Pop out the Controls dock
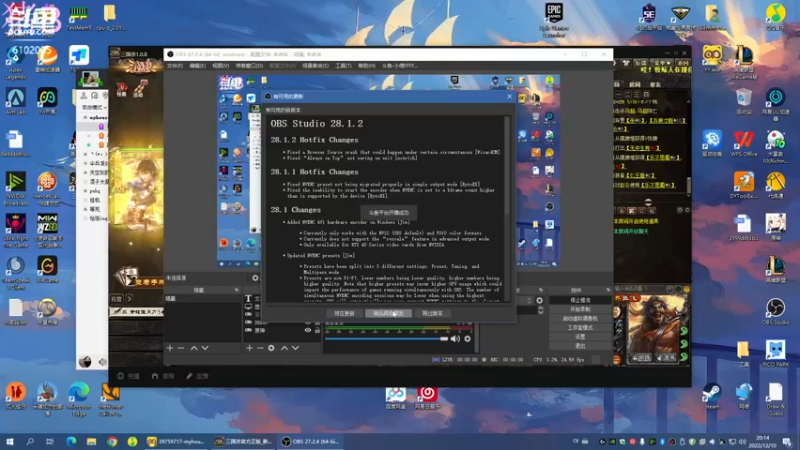The width and height of the screenshot is (800, 450). click(608, 290)
